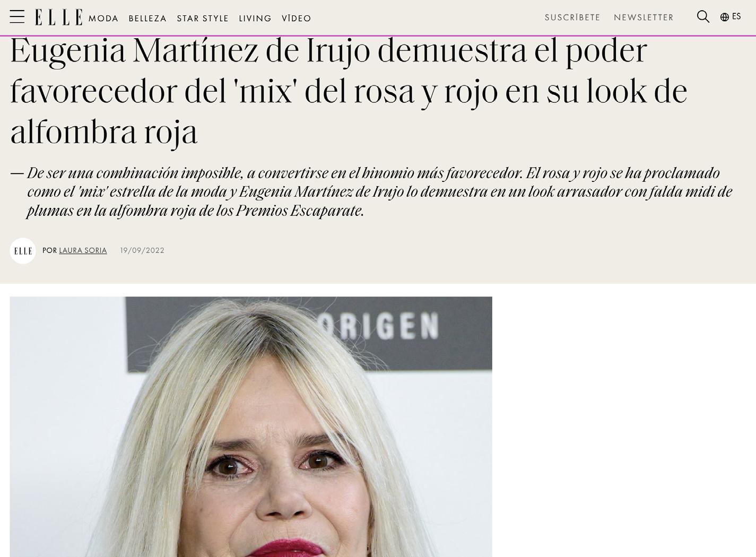This screenshot has width=756, height=557.
Task: Open the STAR STYLE section
Action: [203, 19]
